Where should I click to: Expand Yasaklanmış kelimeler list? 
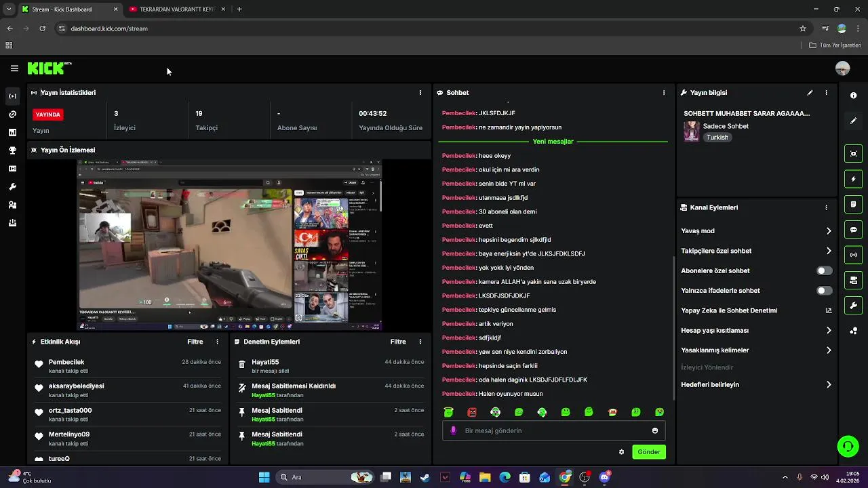click(829, 350)
